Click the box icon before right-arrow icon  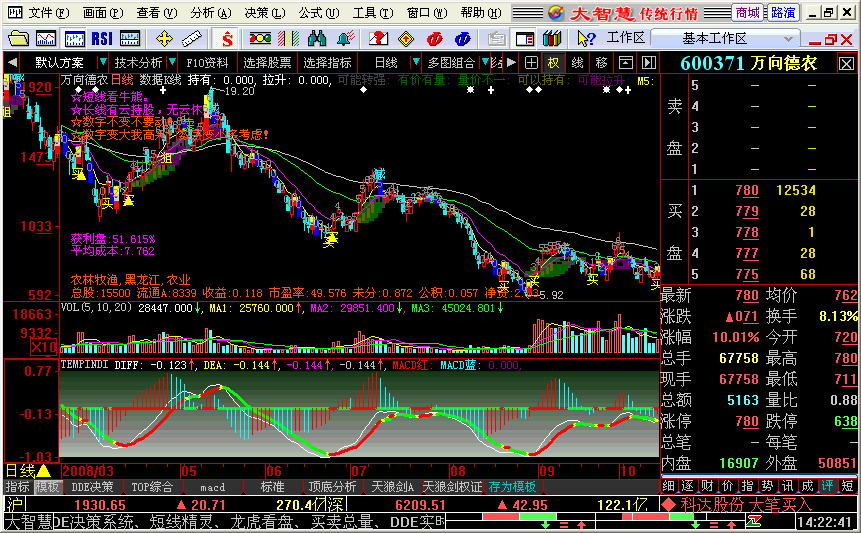pyautogui.click(x=625, y=63)
